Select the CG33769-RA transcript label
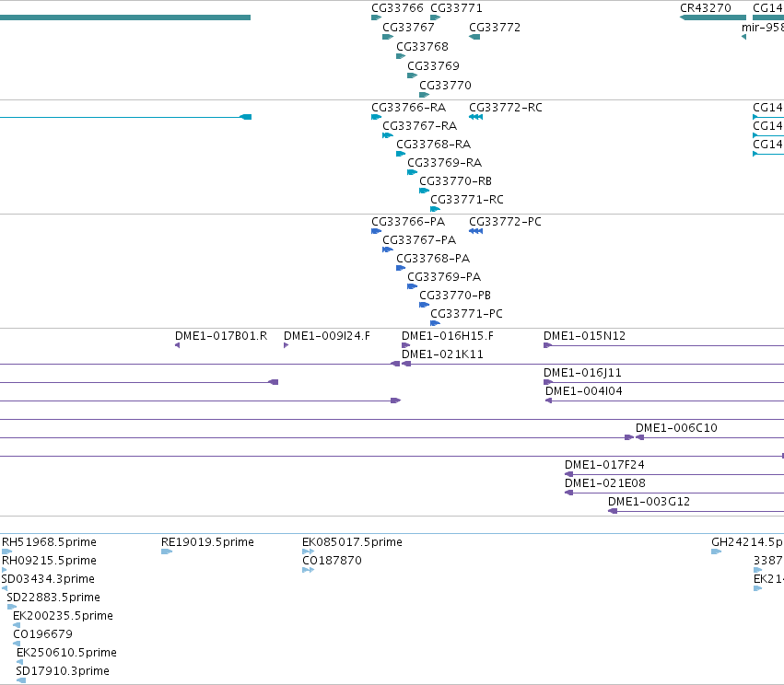The width and height of the screenshot is (784, 685). [x=444, y=163]
